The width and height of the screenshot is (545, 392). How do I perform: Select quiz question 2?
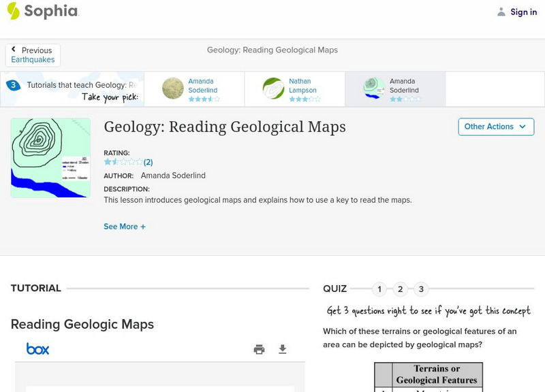pos(401,289)
